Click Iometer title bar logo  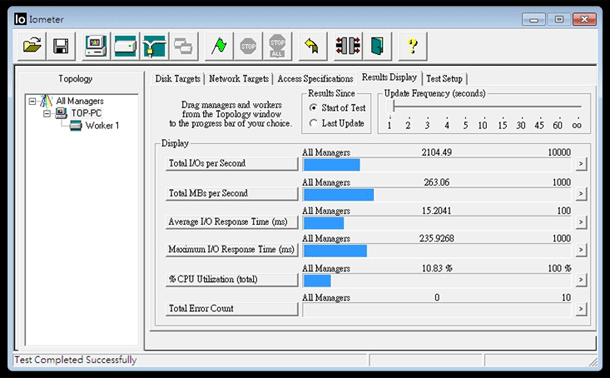(x=20, y=19)
